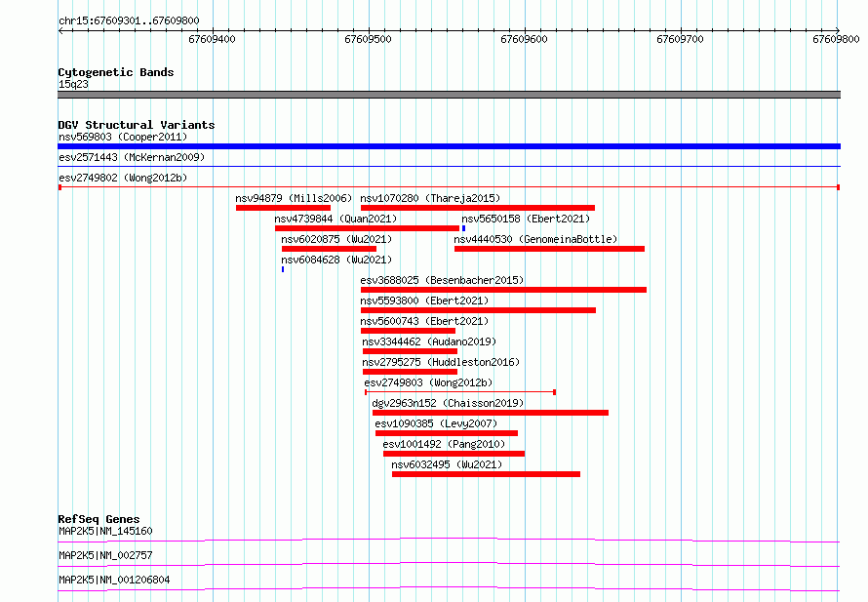Click the gray 15q23 cytogenetic band bar
Screen dimensions: 868x602
[449, 95]
